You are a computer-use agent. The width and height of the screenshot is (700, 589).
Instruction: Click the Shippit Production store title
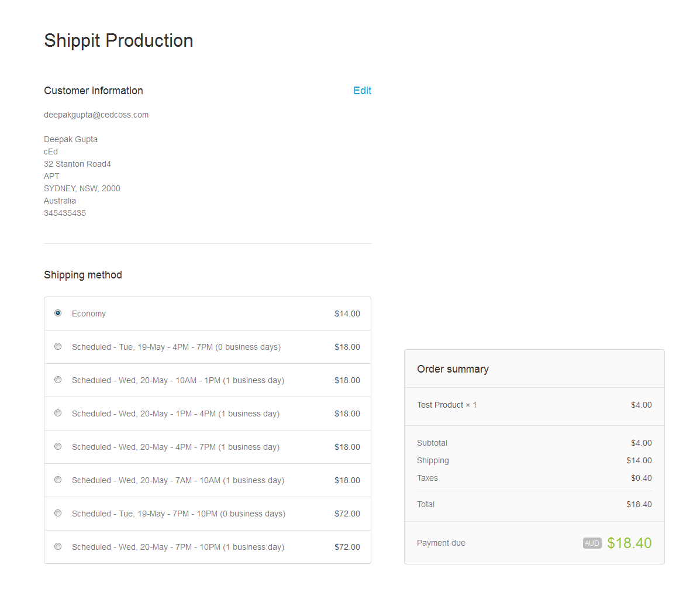pos(118,40)
